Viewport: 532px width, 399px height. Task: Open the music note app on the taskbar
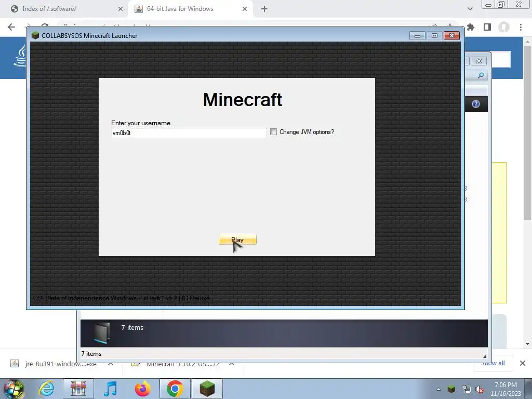[110, 389]
